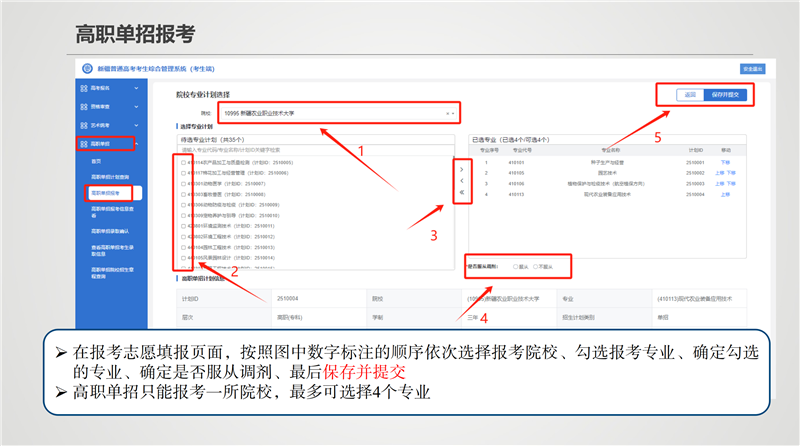Image resolution: width=800 pixels, height=446 pixels.
Task: Select the 服从 radio option for adjustment
Action: pyautogui.click(x=514, y=267)
